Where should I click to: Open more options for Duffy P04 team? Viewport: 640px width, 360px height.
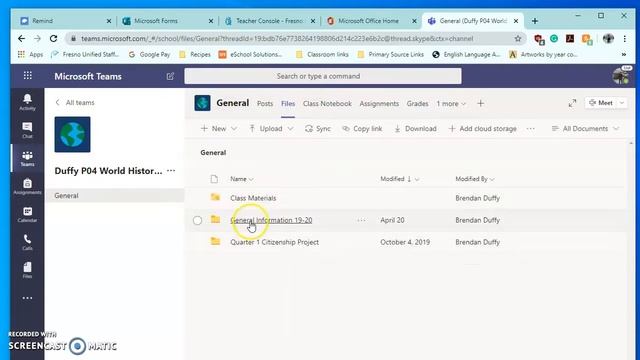[171, 171]
